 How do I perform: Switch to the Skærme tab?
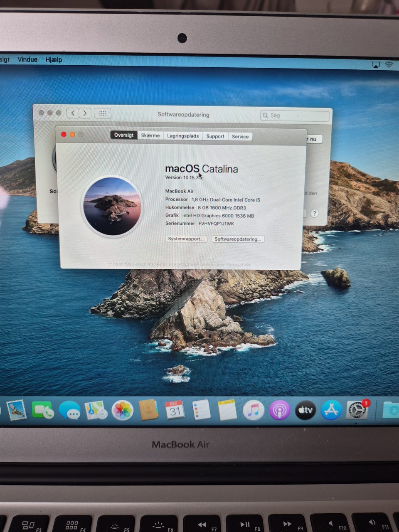(150, 135)
